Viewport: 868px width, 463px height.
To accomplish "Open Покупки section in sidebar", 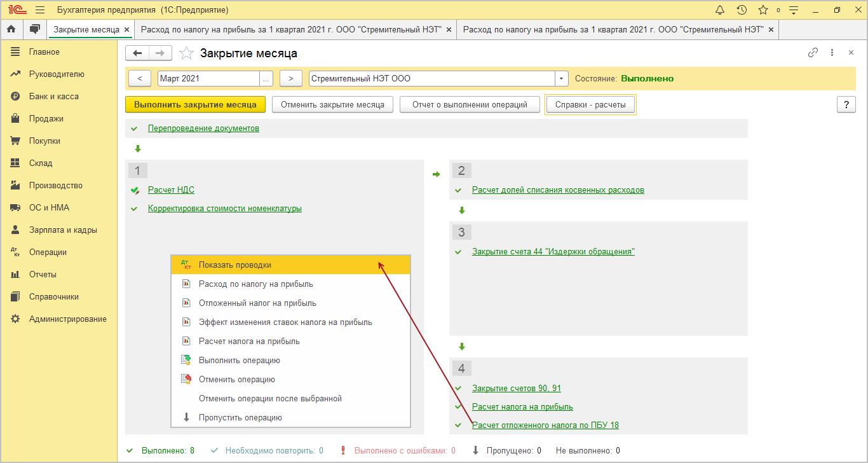I will [44, 141].
